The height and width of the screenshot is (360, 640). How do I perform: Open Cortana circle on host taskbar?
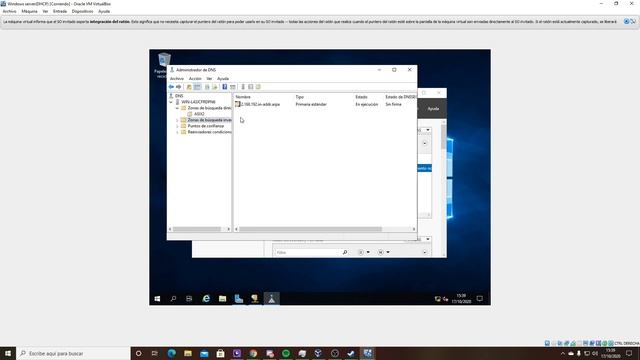tap(138, 353)
